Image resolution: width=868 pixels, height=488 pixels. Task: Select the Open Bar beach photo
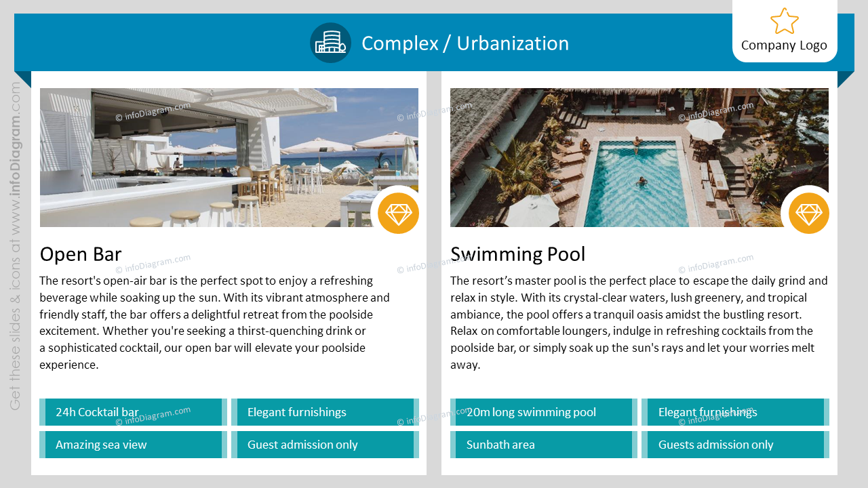[229, 157]
